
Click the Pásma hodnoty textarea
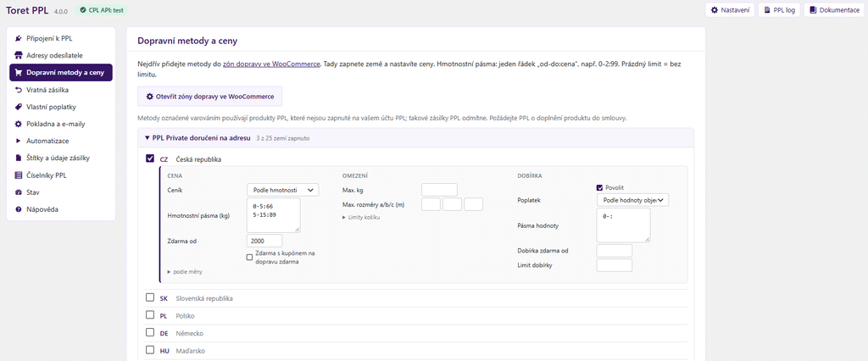click(x=623, y=225)
